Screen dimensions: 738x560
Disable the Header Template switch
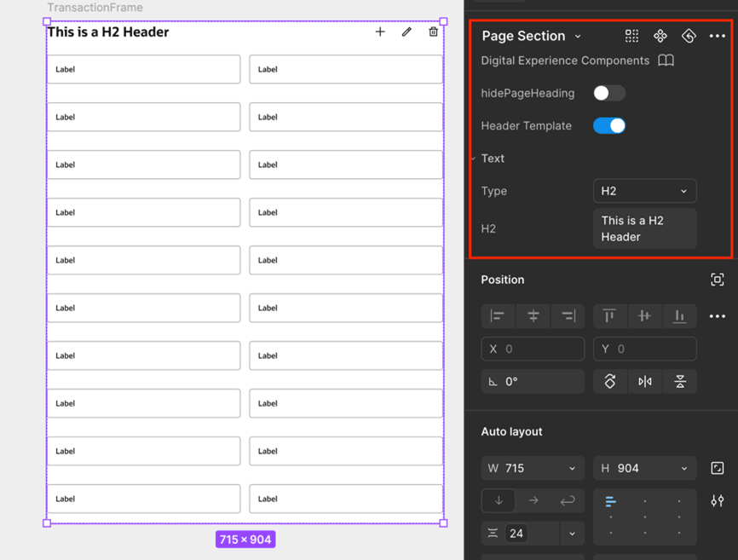click(608, 125)
